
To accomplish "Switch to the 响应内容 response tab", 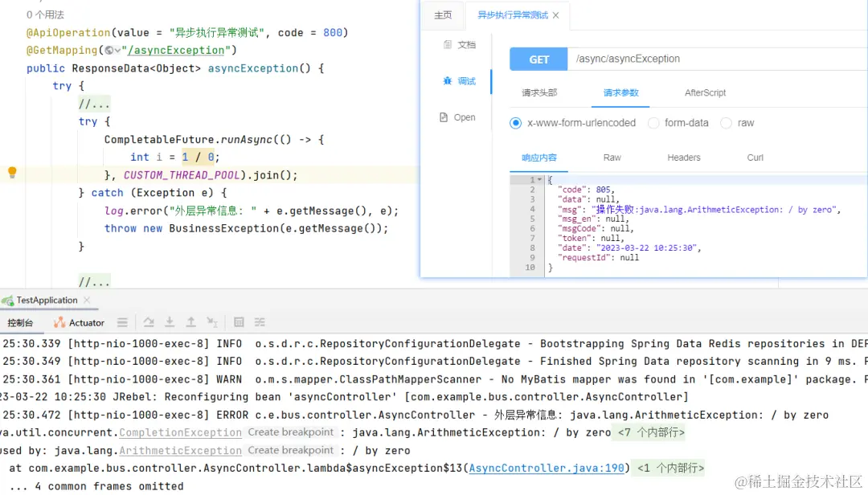I will click(x=539, y=157).
